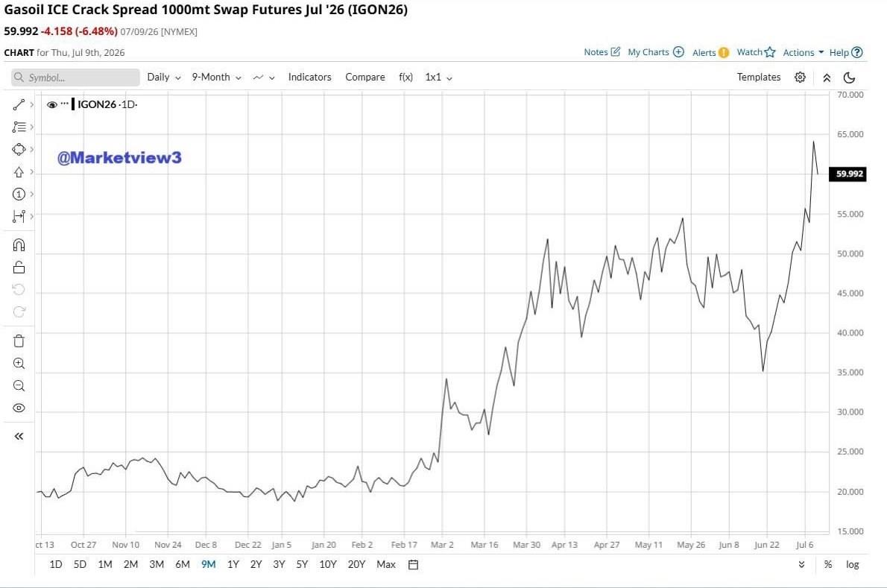Select the Max time range
Viewport: 887px width, 588px height.
[386, 564]
